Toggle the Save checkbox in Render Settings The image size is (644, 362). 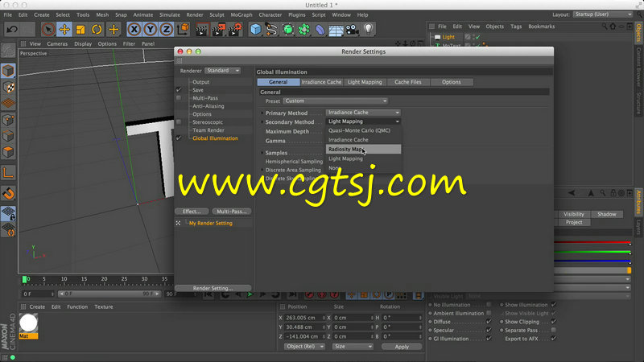pos(179,89)
